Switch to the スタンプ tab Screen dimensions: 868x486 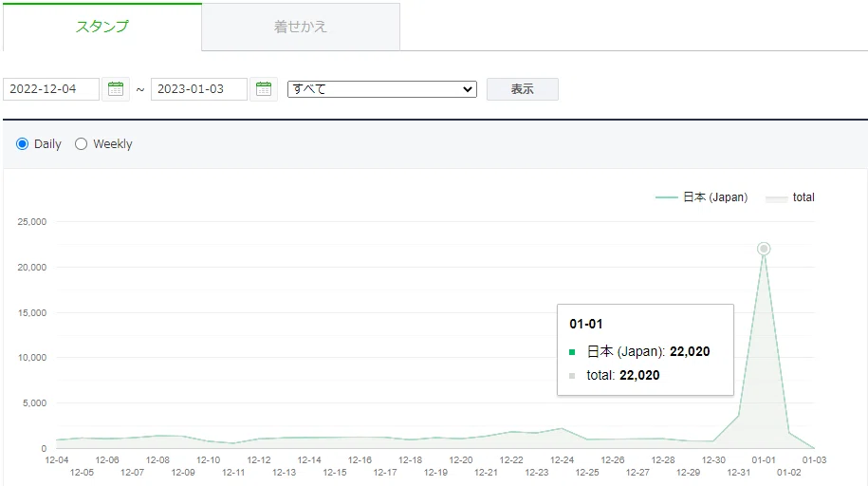coord(102,27)
